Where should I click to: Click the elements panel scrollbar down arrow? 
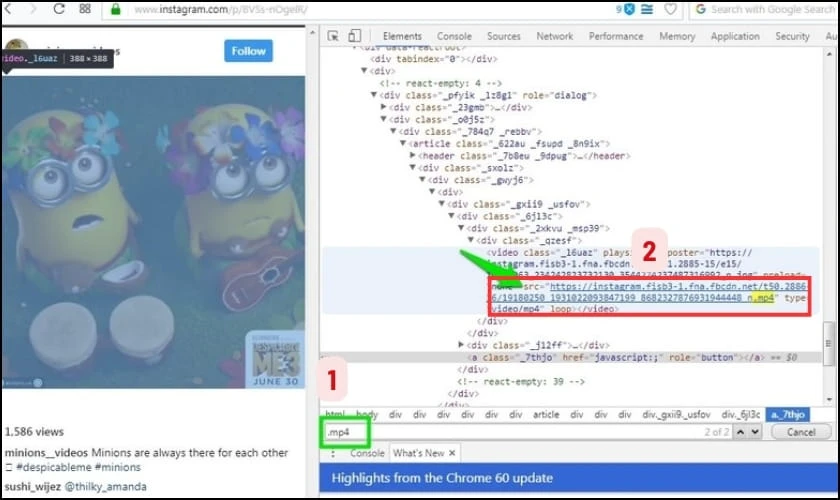pos(829,400)
